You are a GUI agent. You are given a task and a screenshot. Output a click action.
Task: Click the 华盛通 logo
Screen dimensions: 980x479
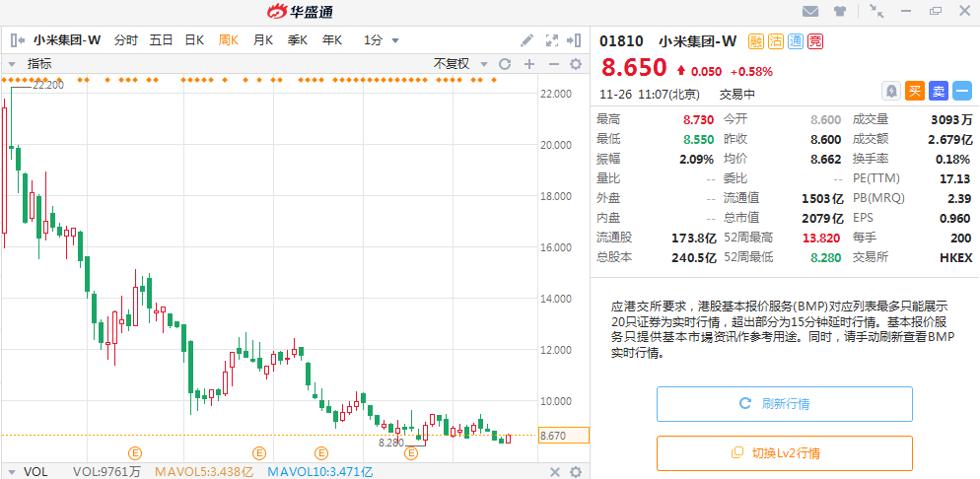coord(300,11)
